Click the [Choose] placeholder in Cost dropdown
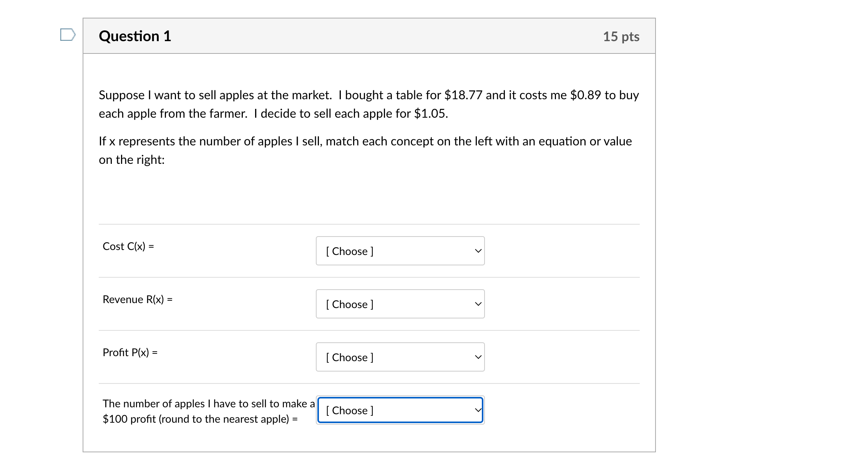 349,251
